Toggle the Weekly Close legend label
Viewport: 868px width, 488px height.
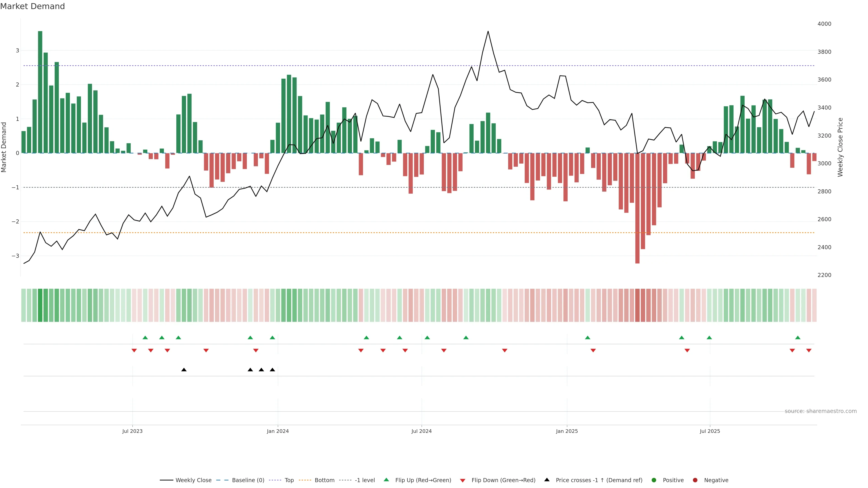[193, 480]
